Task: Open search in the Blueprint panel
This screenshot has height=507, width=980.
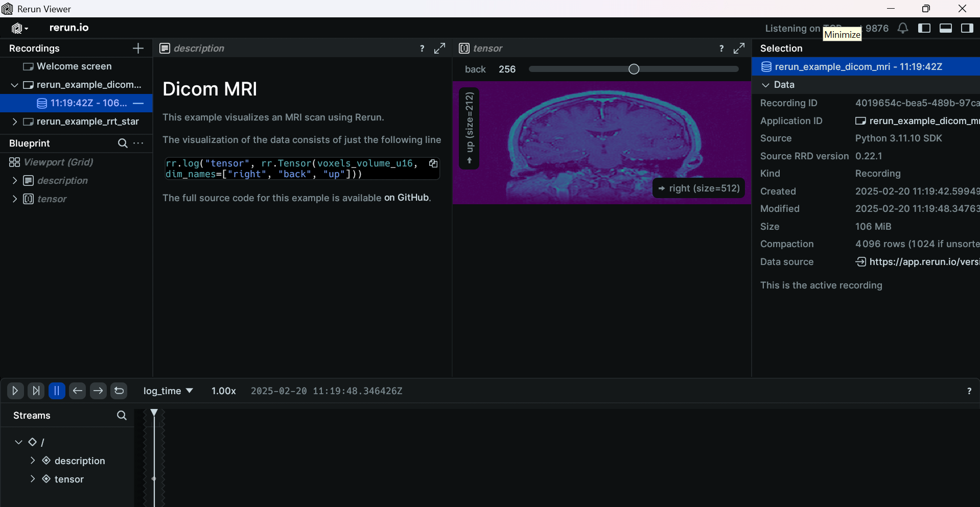Action: (122, 143)
